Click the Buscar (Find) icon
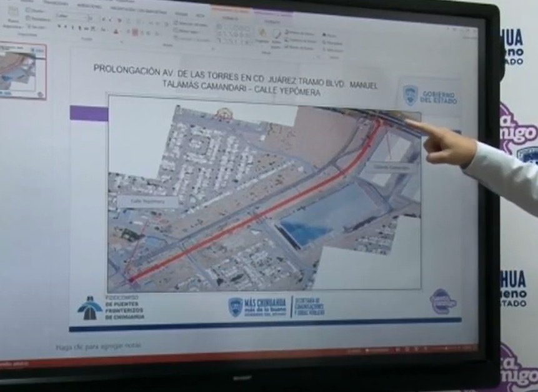The height and width of the screenshot is (392, 538). (326, 35)
